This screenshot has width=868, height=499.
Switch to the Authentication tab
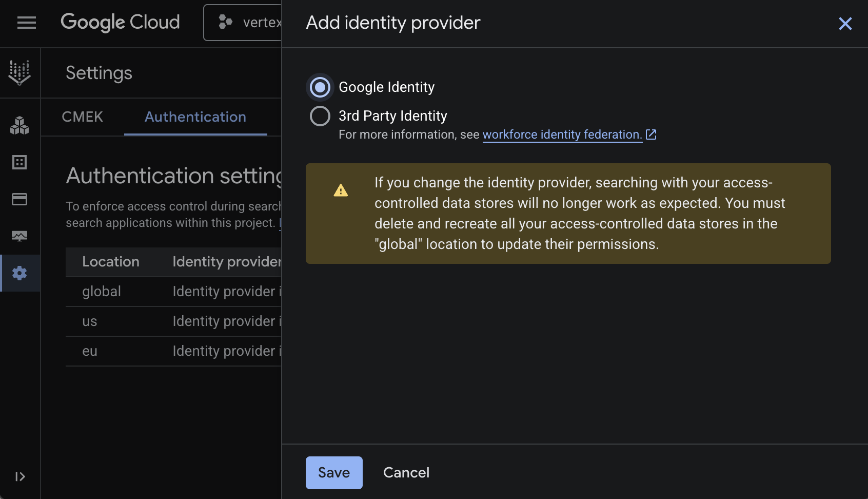(195, 117)
